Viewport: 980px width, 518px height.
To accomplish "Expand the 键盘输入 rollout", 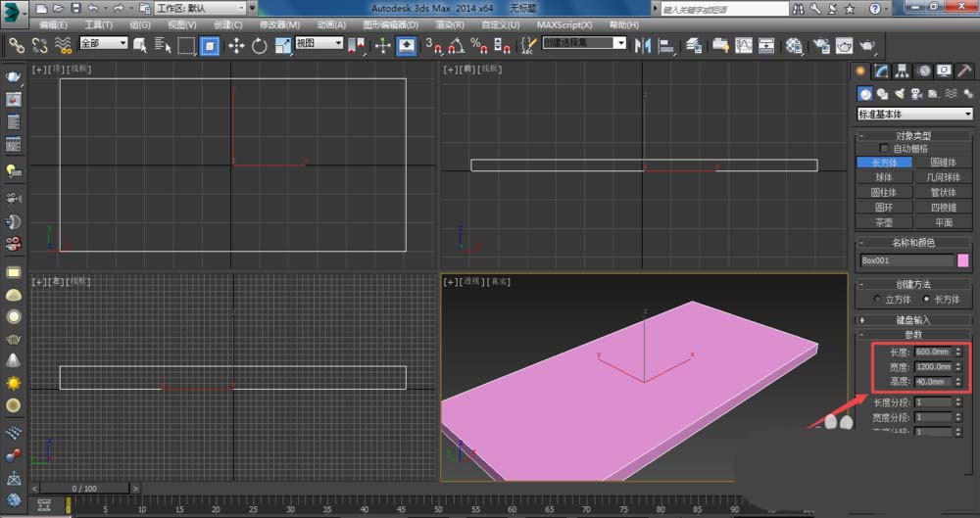I will pyautogui.click(x=914, y=319).
